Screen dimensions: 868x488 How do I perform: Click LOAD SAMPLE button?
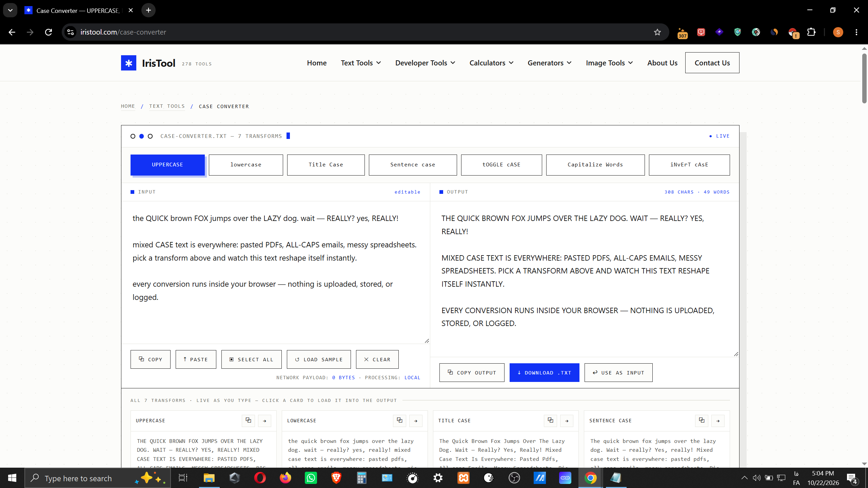[x=319, y=359]
